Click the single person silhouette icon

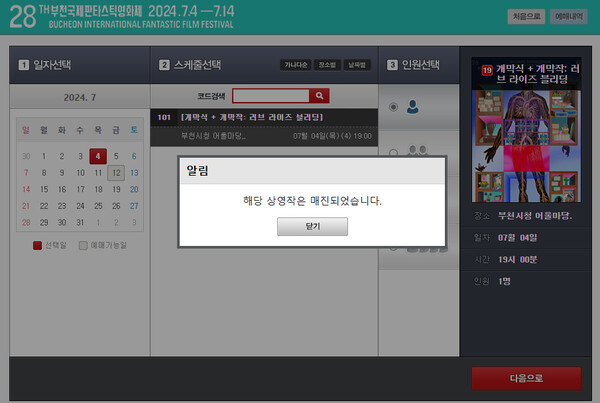412,107
